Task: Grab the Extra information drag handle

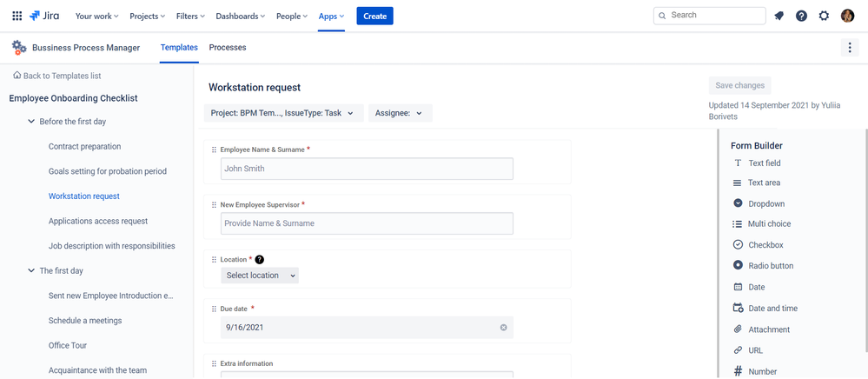Action: [x=215, y=363]
